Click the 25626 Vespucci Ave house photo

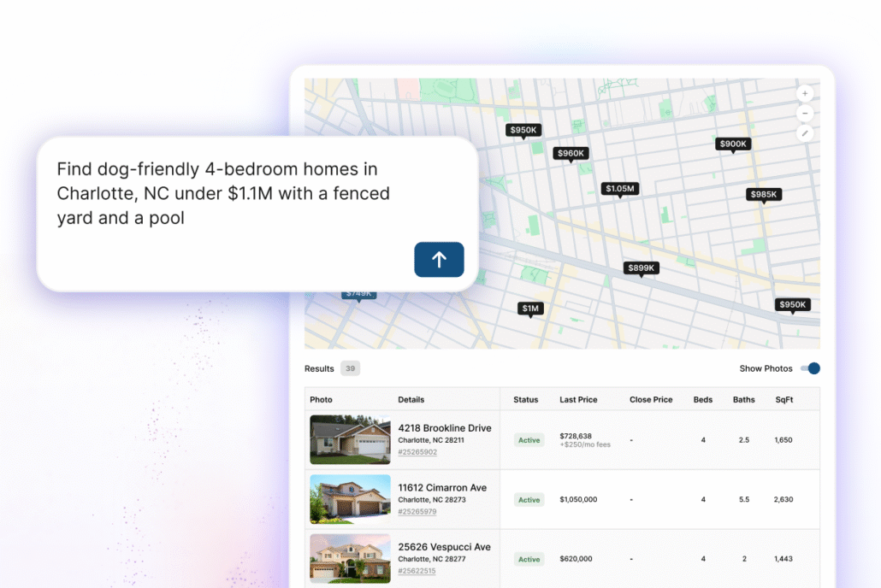click(350, 558)
